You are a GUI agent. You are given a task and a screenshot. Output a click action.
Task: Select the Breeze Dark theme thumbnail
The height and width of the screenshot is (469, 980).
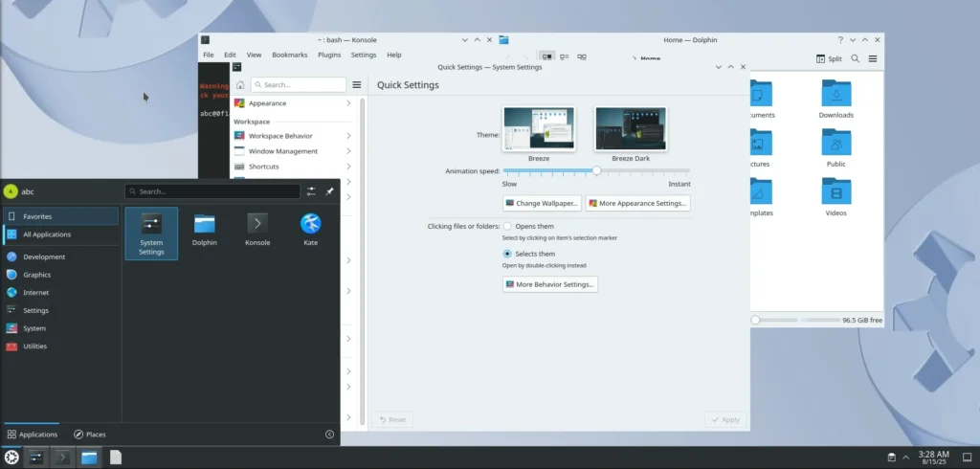[631, 129]
